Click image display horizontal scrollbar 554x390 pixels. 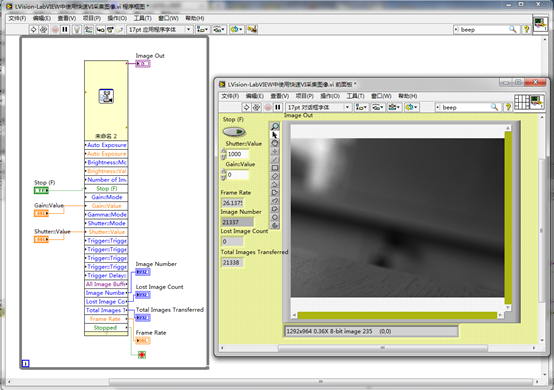[397, 315]
